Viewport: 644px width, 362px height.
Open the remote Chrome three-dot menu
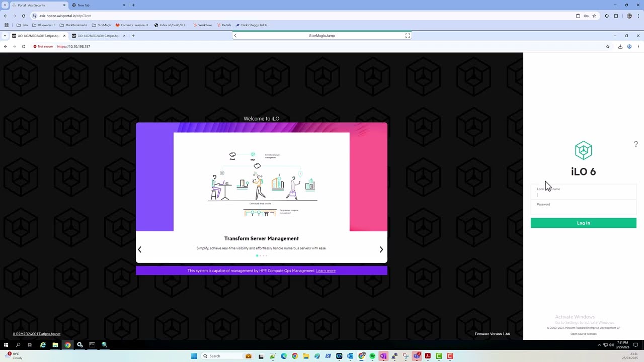tap(638, 46)
